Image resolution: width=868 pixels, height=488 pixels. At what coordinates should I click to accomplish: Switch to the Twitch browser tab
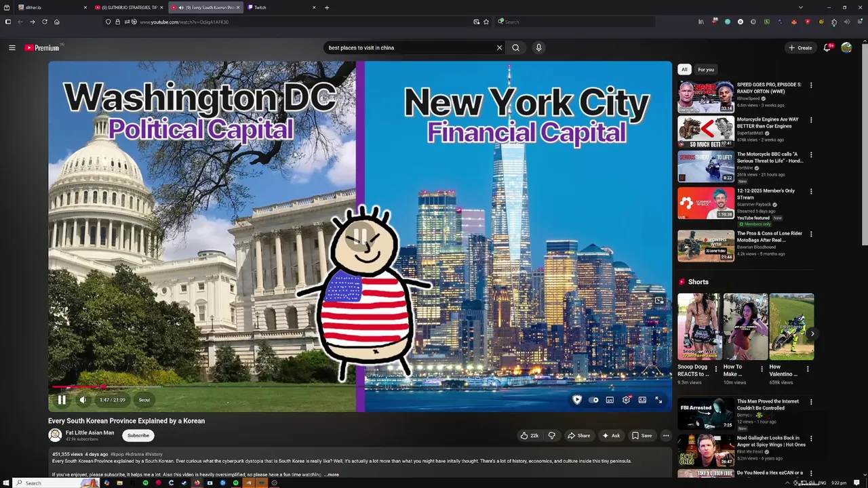point(282,7)
